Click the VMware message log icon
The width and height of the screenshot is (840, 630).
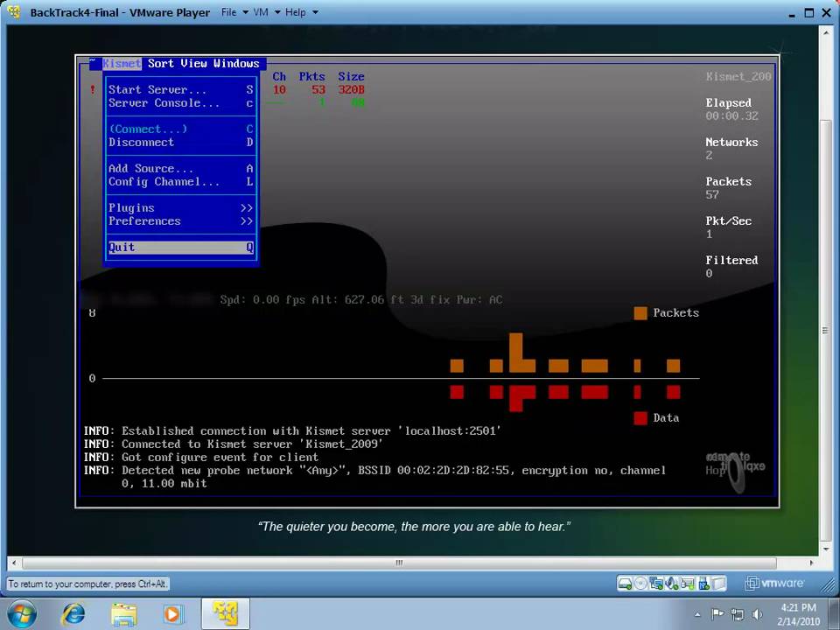pos(719,584)
